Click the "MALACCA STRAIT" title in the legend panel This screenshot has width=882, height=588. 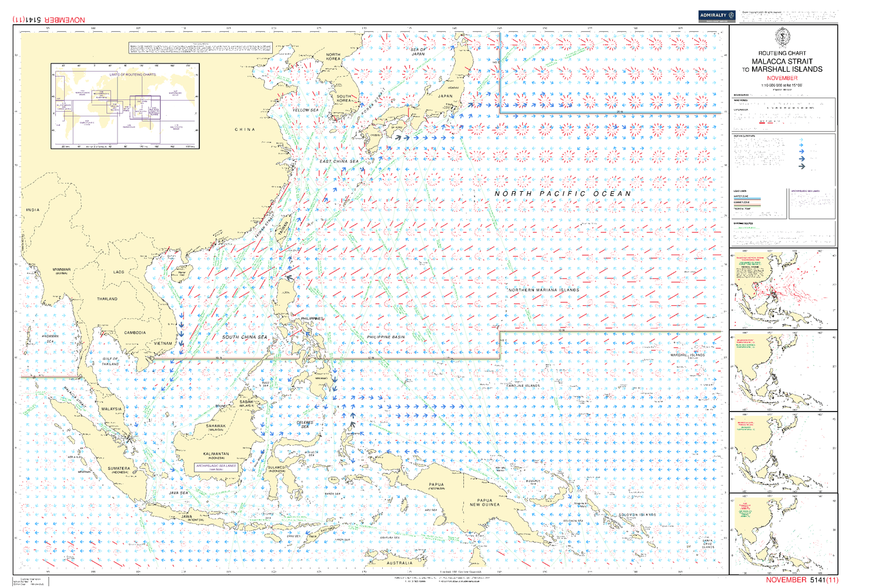[x=782, y=61]
